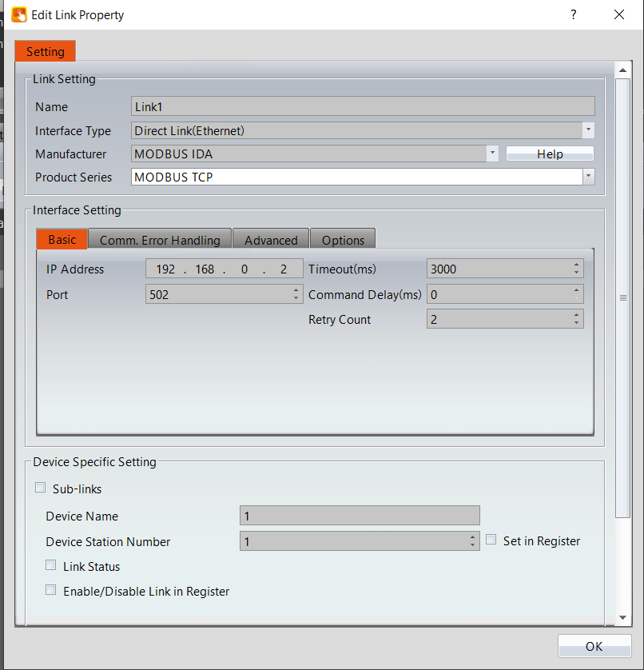
Task: Switch to the Advanced tab
Action: (x=270, y=239)
